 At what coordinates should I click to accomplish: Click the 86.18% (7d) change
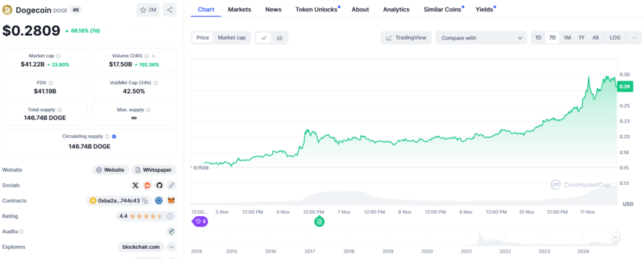click(x=82, y=31)
